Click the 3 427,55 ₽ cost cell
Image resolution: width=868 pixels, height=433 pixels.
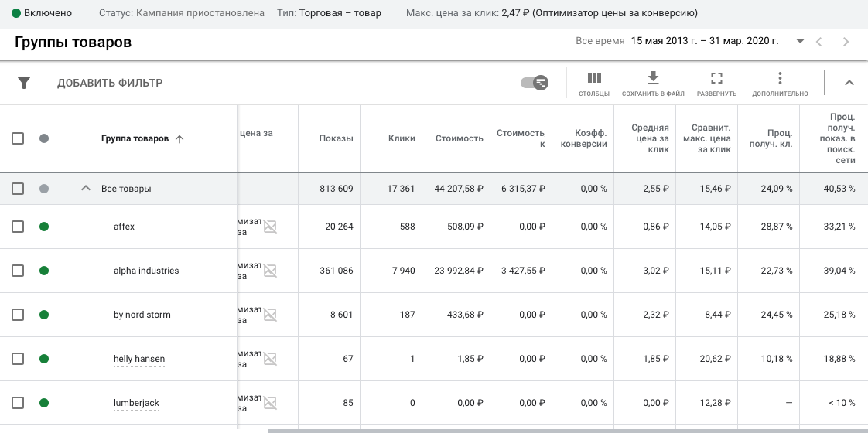[523, 271]
